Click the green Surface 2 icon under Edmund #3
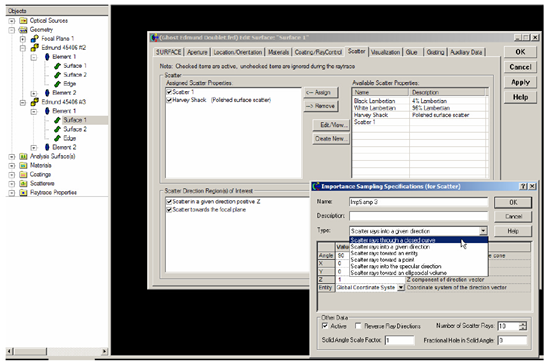 (57, 129)
